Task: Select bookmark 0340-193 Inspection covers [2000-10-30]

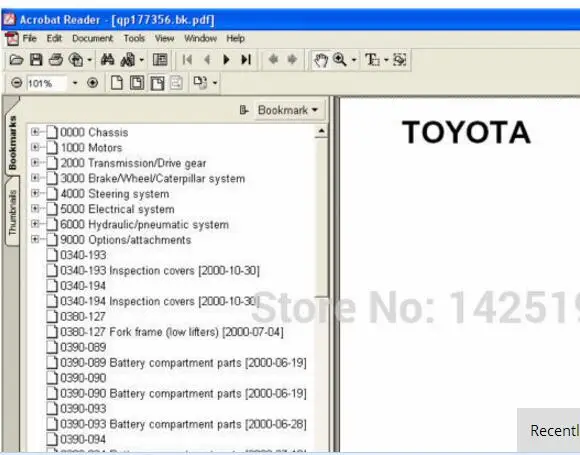Action: (x=160, y=271)
